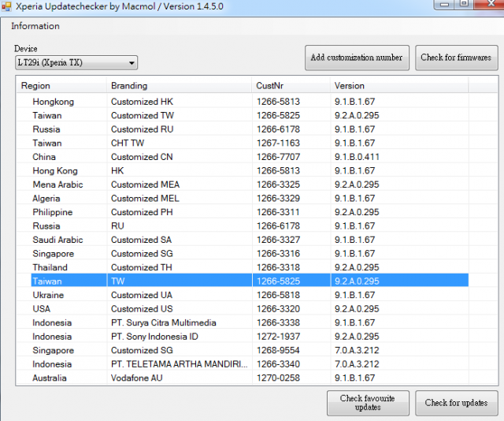Screen dimensions: 504x421
Task: Sort by the CustNr column header
Action: [291, 86]
